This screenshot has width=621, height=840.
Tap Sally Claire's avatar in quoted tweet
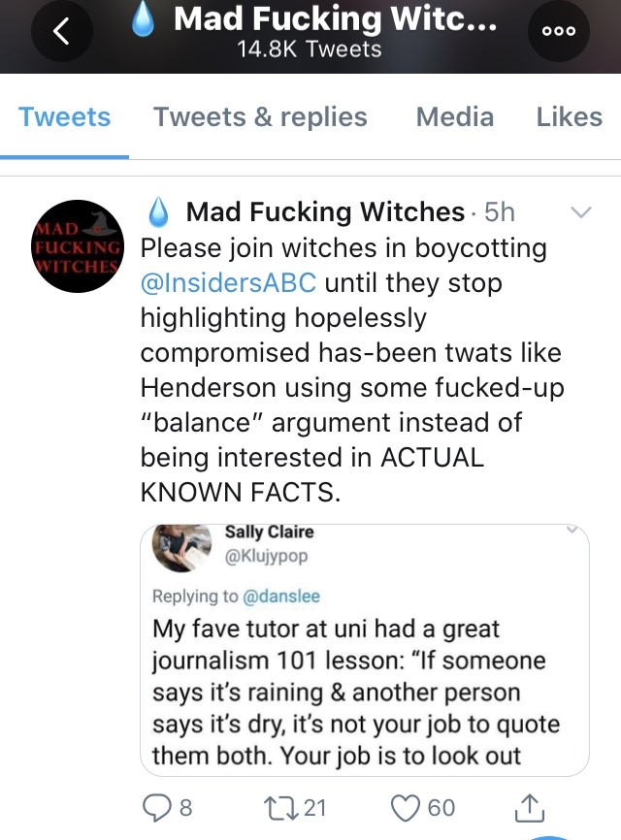click(183, 549)
